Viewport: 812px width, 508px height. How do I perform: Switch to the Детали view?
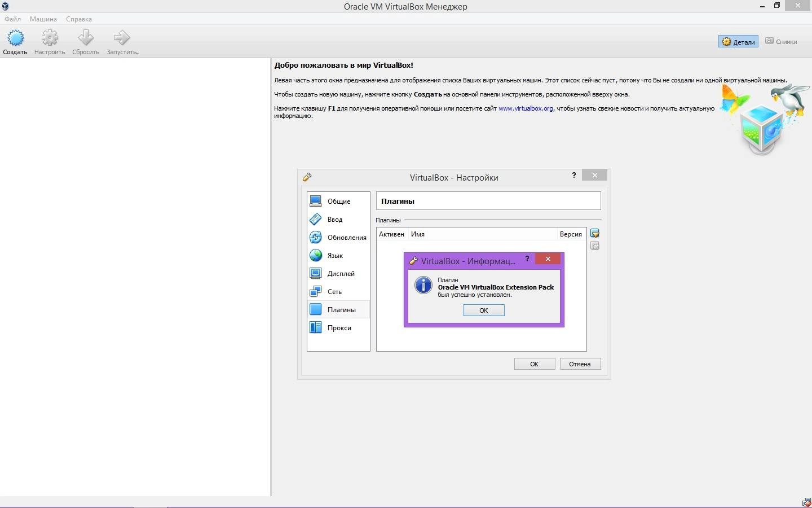point(738,42)
